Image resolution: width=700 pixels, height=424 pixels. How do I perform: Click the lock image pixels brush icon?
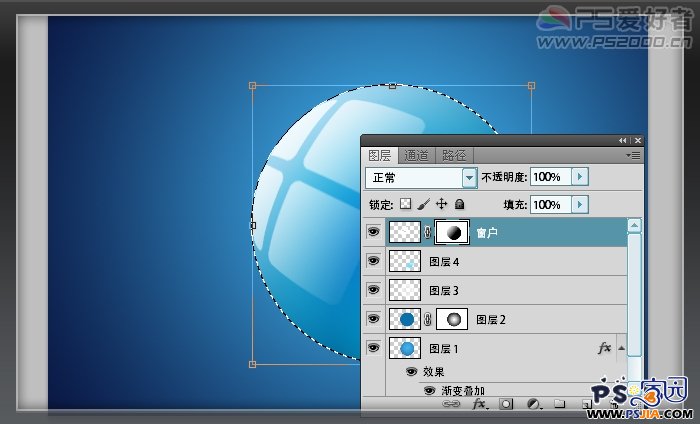pos(423,204)
